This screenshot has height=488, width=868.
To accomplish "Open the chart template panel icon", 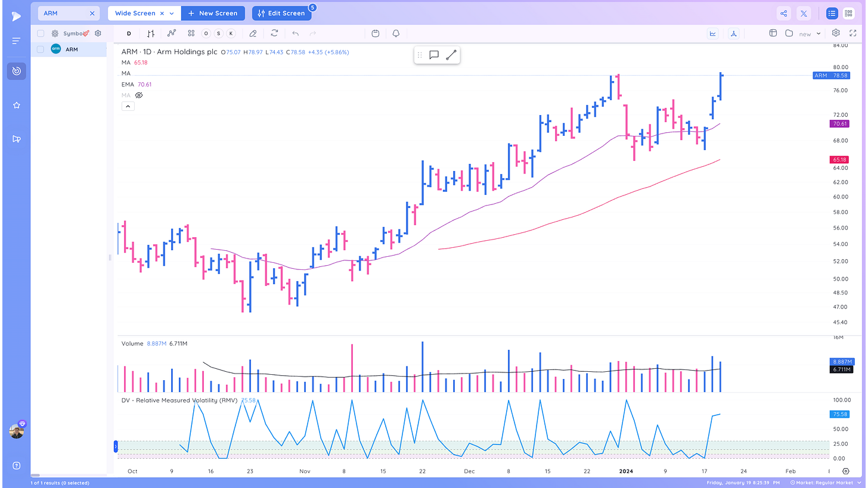I will tap(773, 33).
